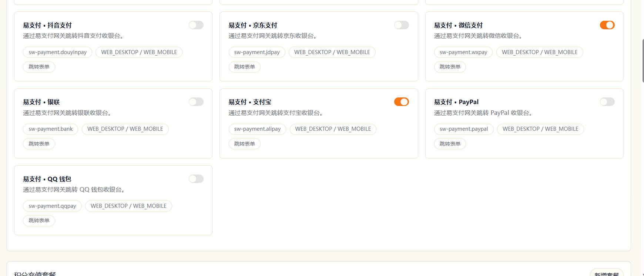Click the sw-payment.paypal tag
The image size is (644, 276).
[464, 129]
